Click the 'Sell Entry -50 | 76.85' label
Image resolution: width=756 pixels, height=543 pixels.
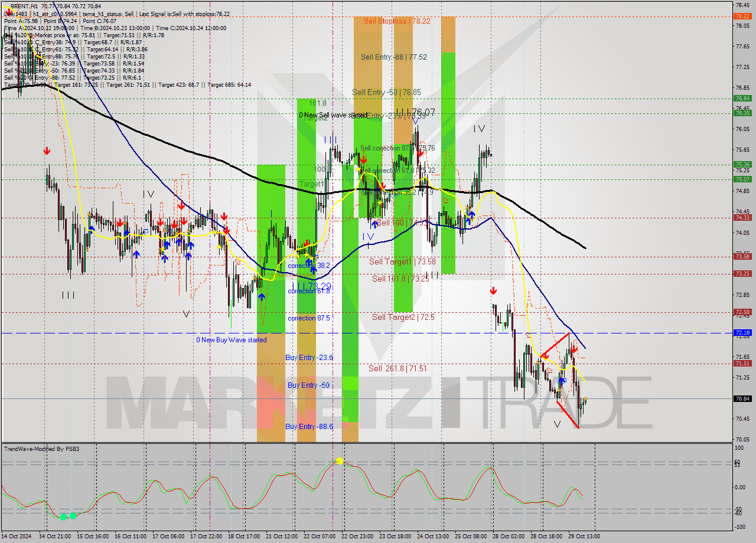(x=386, y=92)
